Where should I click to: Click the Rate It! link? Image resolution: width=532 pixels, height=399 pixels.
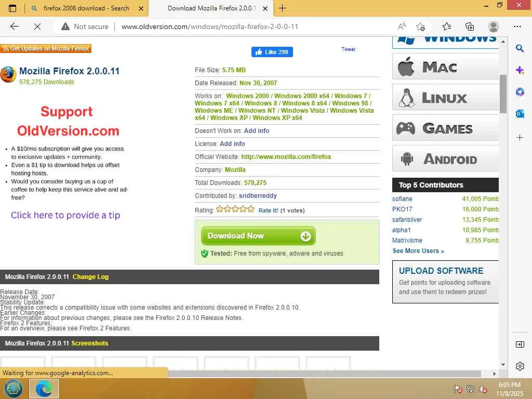[x=269, y=210]
